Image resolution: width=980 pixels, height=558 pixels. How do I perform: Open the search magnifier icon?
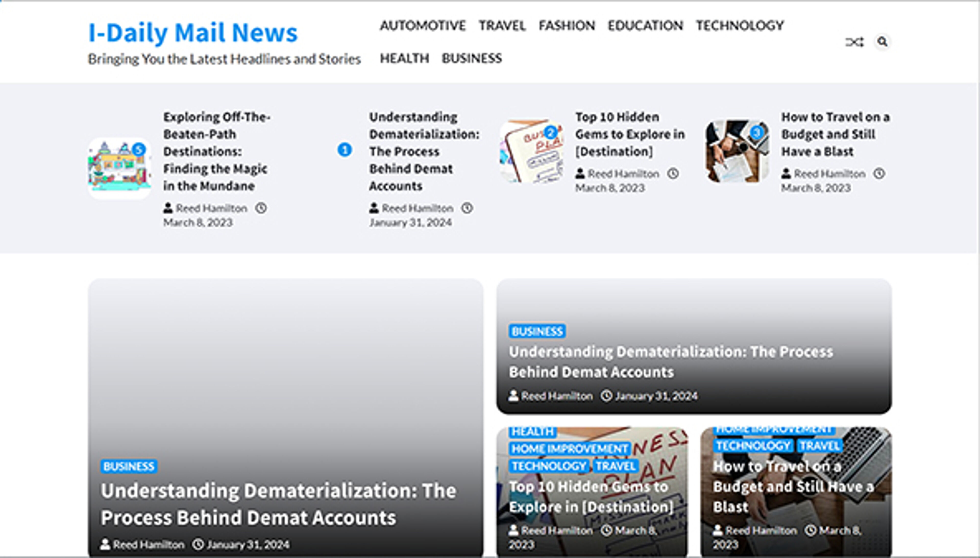pyautogui.click(x=882, y=41)
